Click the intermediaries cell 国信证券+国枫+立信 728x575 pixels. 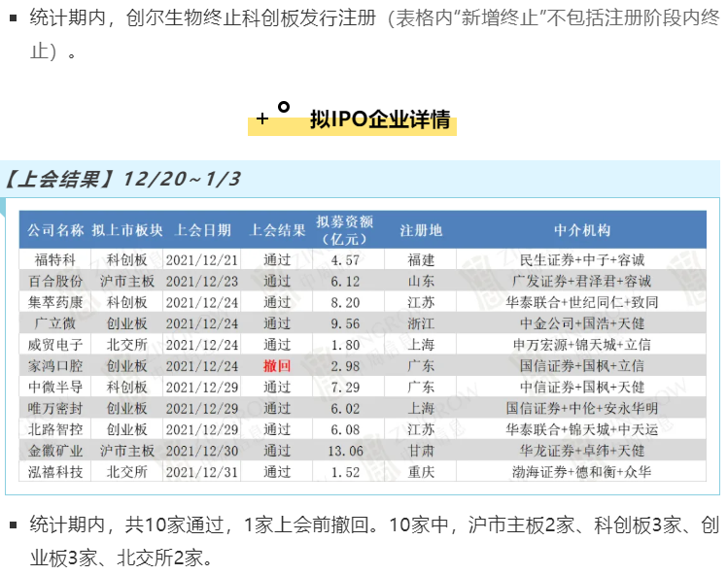tap(582, 366)
